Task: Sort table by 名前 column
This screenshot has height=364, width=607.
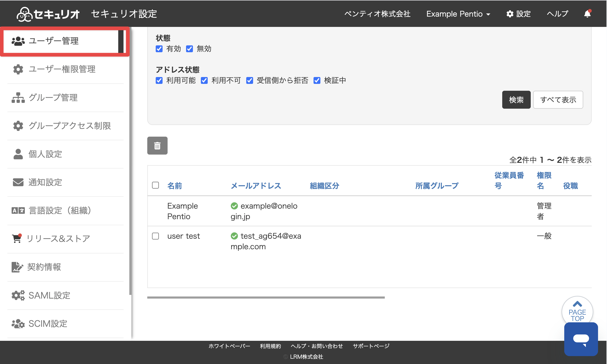Action: [175, 186]
